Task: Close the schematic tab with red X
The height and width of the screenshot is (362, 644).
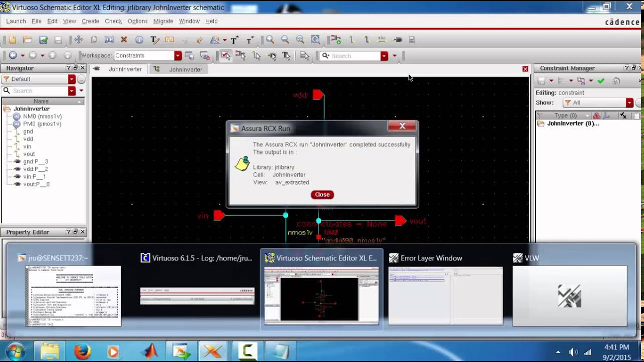Action: (525, 69)
